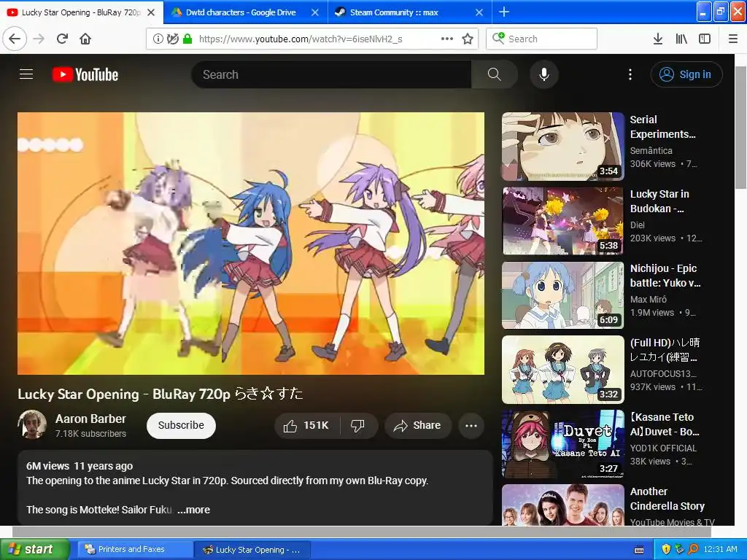The height and width of the screenshot is (560, 747).
Task: Dislike the video with thumbs down
Action: 357,425
